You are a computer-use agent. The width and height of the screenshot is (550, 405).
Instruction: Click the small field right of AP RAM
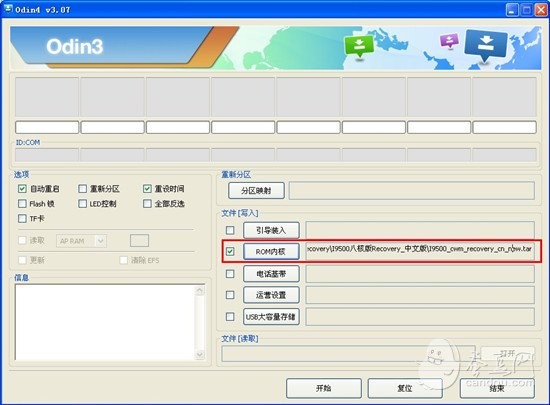pos(139,241)
